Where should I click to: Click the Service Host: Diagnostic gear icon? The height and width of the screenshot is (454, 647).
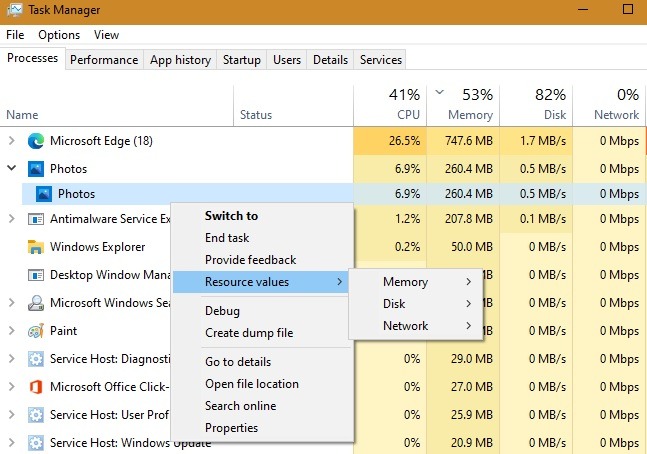tap(36, 359)
